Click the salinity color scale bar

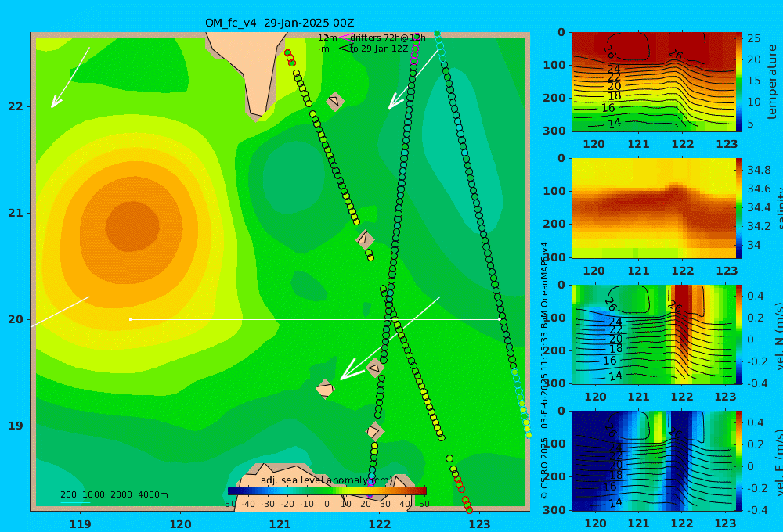[739, 208]
